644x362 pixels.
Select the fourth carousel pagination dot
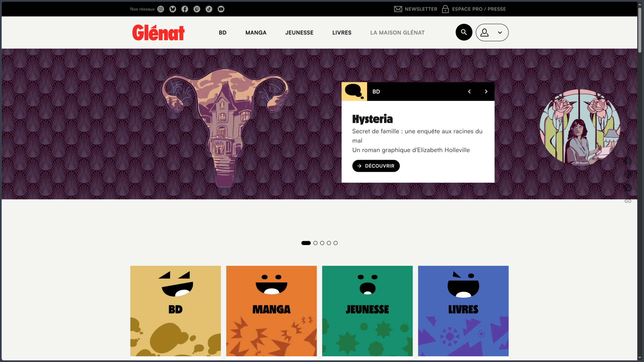point(329,243)
